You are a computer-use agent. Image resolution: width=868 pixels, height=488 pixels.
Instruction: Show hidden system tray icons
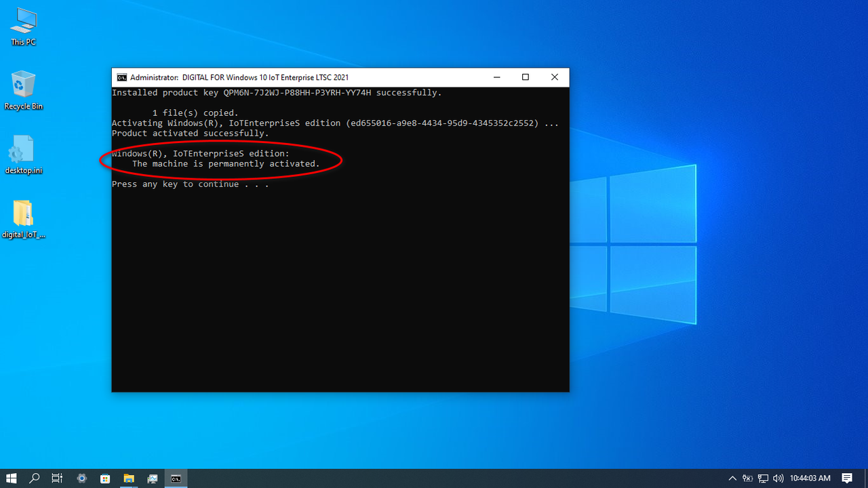pyautogui.click(x=732, y=479)
